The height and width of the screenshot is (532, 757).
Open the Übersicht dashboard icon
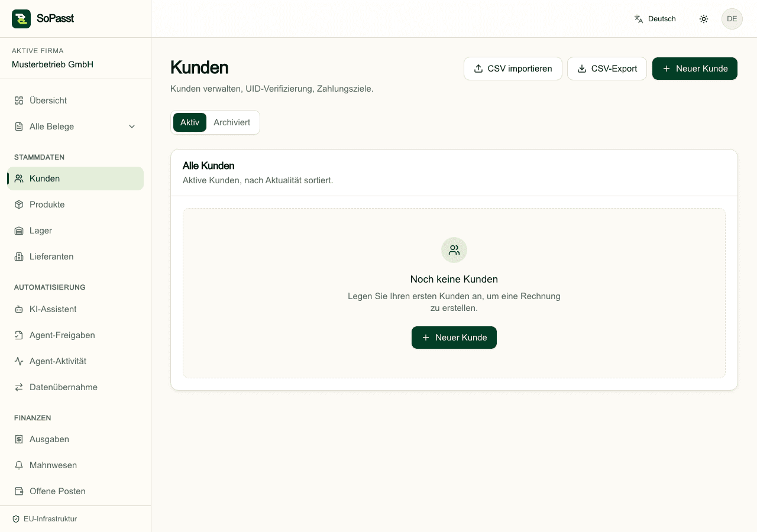tap(19, 100)
